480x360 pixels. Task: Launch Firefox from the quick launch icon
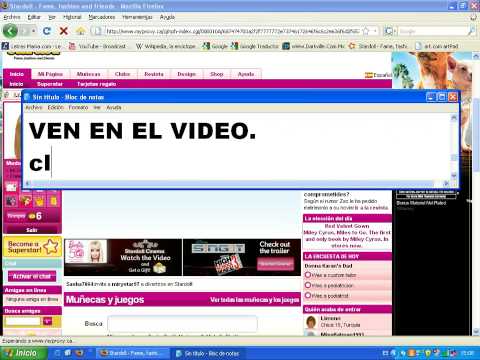[x=79, y=353]
